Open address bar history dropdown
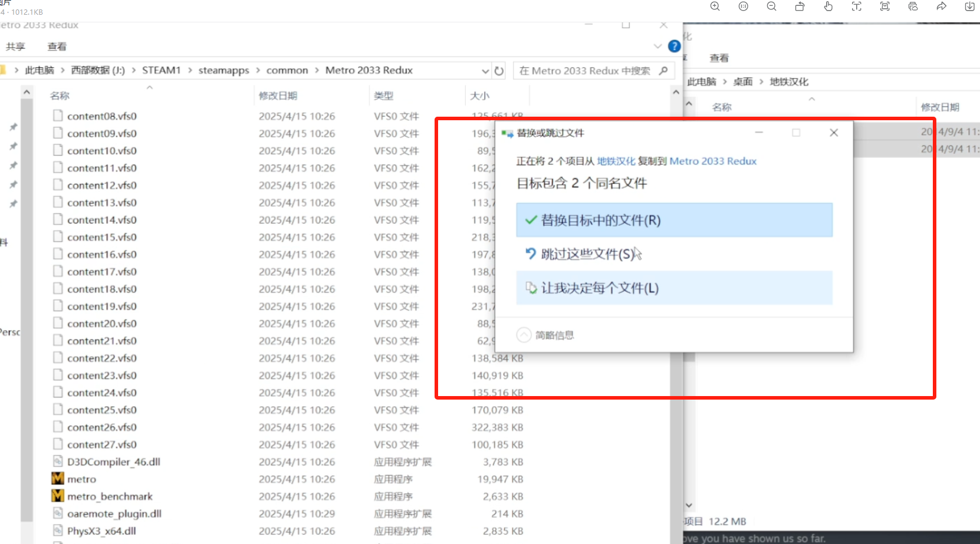 click(485, 71)
